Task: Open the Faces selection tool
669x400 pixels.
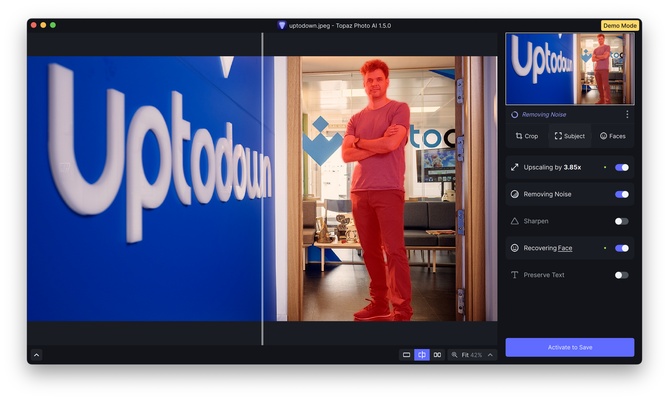Action: coord(613,136)
